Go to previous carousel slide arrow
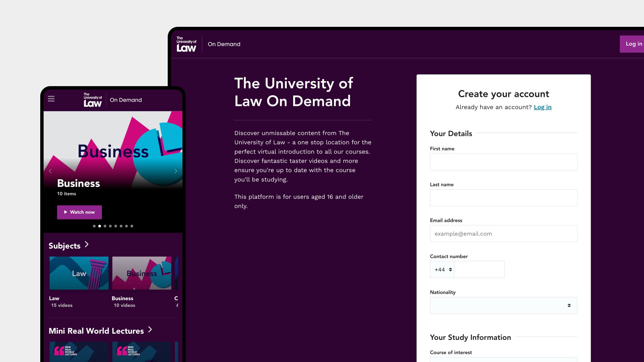The height and width of the screenshot is (362, 644). [50, 171]
